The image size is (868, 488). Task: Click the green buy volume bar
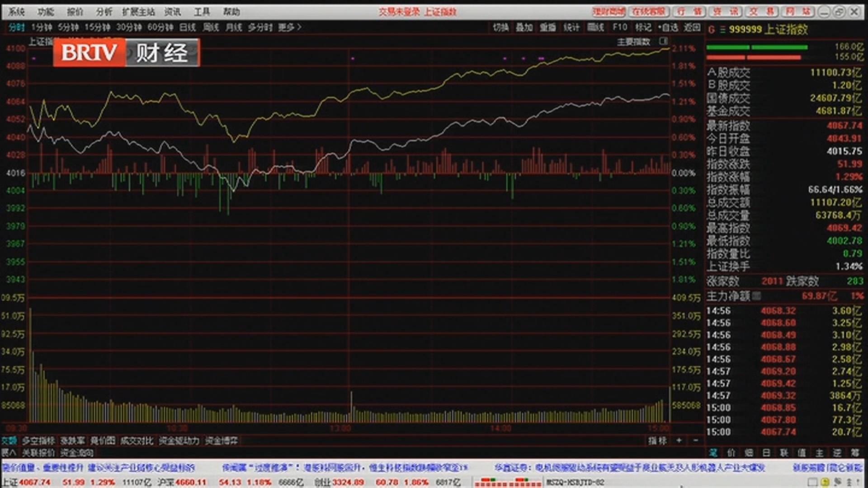pyautogui.click(x=757, y=47)
